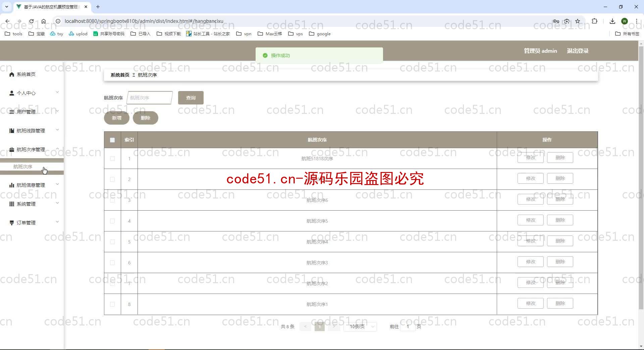Viewport: 644px width, 350px height.
Task: Open a new browser tab with plus
Action: 98,7
